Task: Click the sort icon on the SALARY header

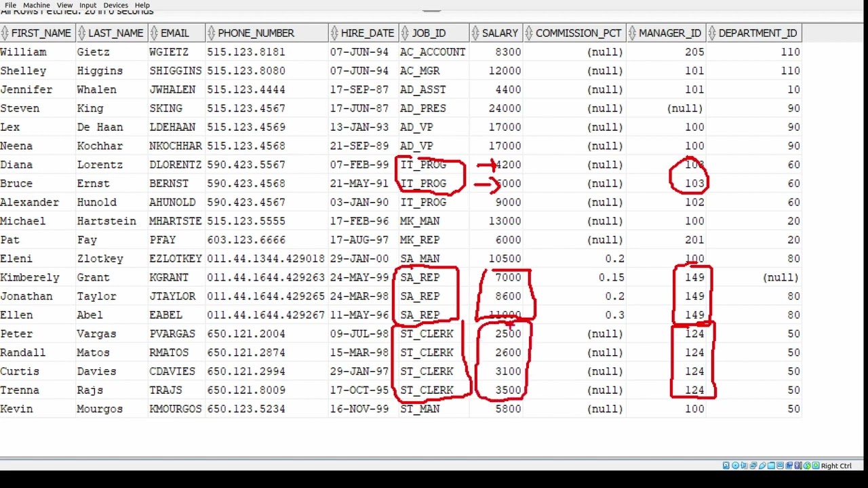Action: click(x=475, y=33)
